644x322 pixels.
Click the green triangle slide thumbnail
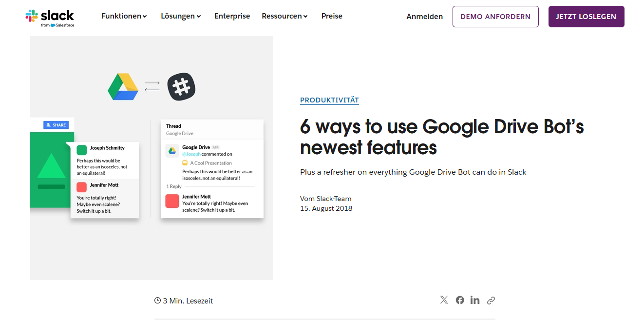tap(51, 166)
